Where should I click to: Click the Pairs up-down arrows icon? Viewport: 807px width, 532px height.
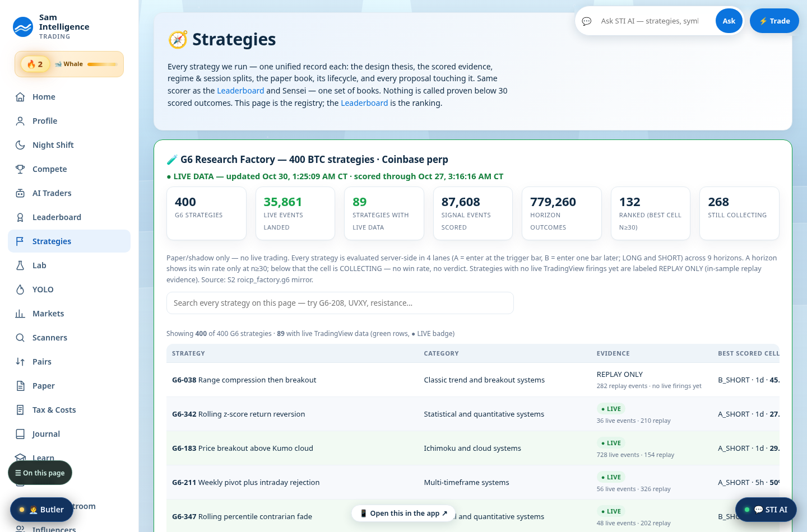point(20,362)
